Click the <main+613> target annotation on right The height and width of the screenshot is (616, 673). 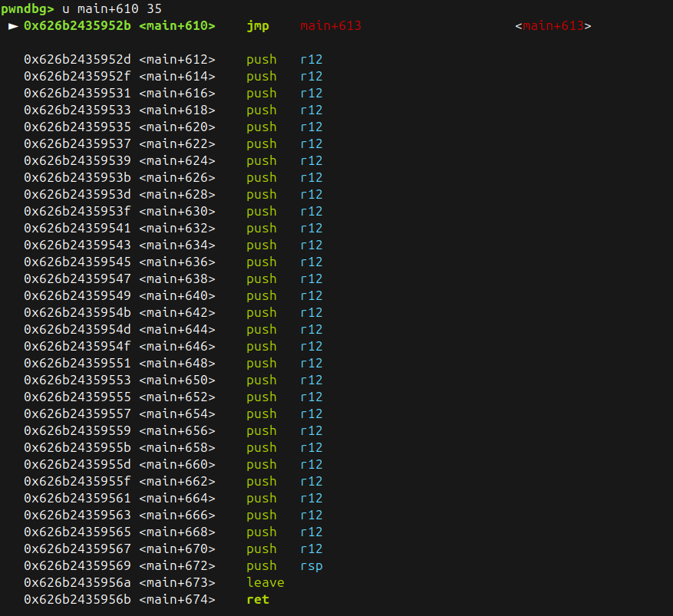[x=553, y=26]
